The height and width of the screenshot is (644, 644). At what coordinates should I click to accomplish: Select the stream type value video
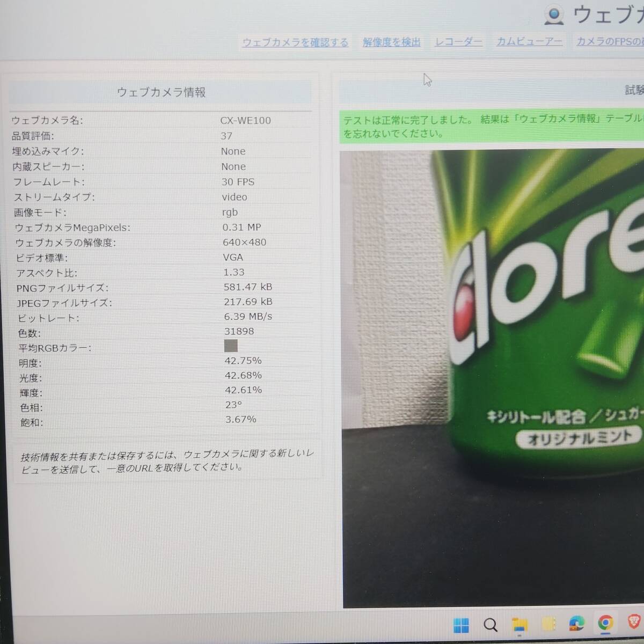(x=235, y=197)
